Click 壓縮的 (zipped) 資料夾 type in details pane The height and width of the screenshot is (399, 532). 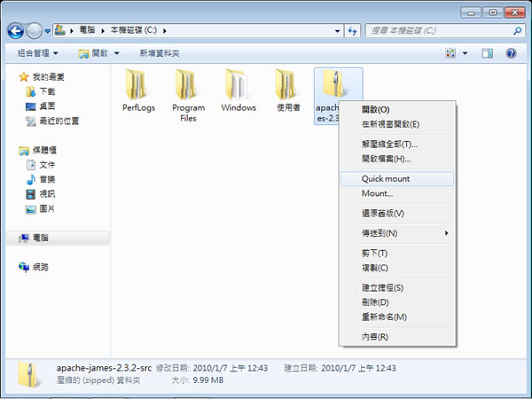tap(98, 380)
